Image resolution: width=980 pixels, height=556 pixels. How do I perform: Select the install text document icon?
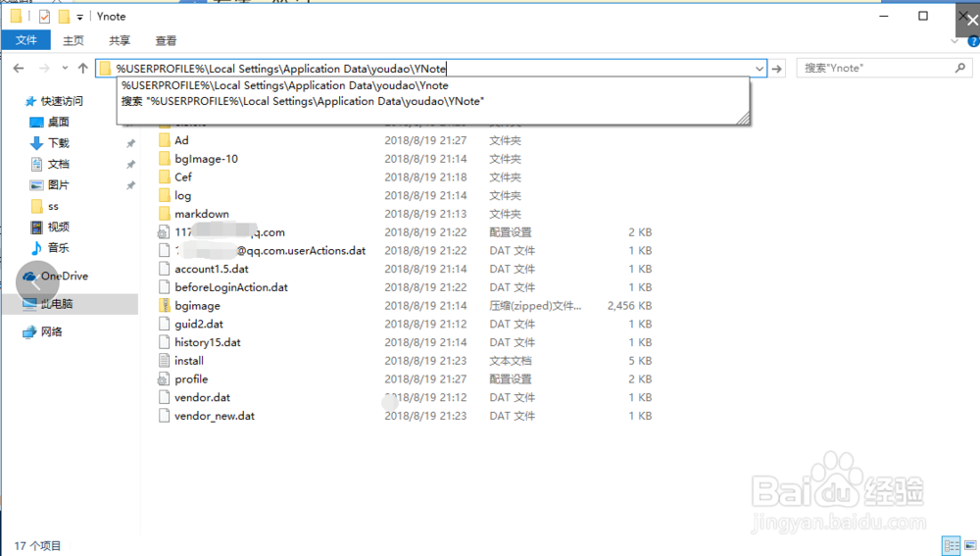164,361
